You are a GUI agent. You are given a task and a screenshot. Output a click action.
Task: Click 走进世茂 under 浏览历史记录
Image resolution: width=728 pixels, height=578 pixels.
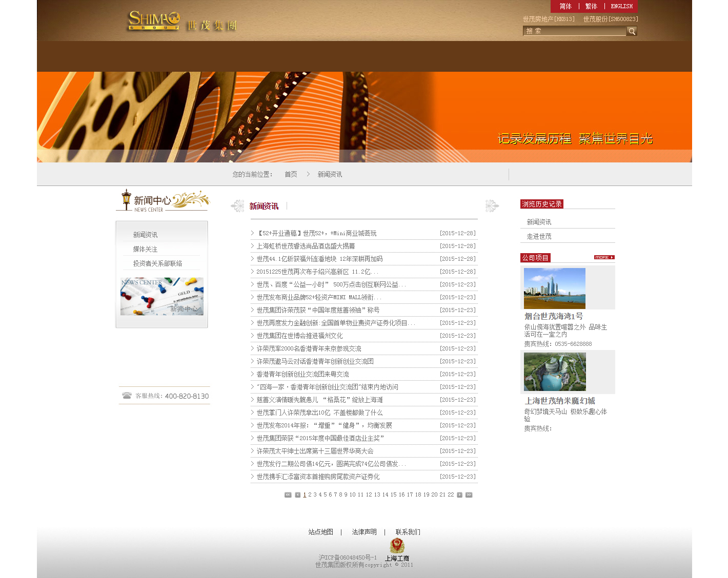539,236
